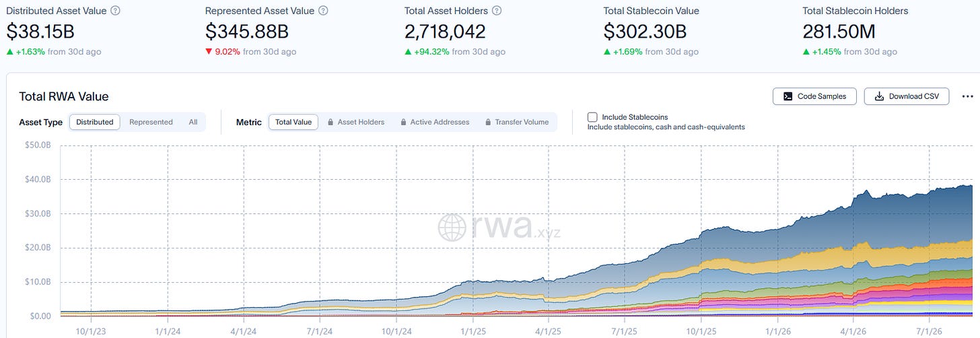The height and width of the screenshot is (338, 980).
Task: Click the Code Samples button
Action: [814, 96]
